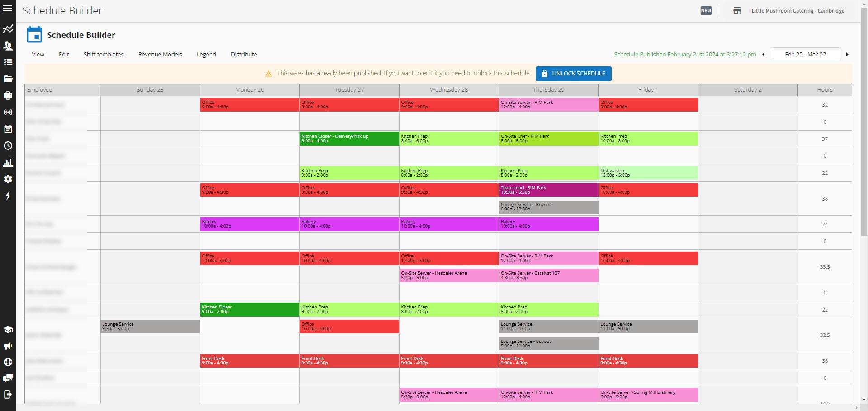
Task: Click the megaphone announcements icon
Action: point(8,346)
